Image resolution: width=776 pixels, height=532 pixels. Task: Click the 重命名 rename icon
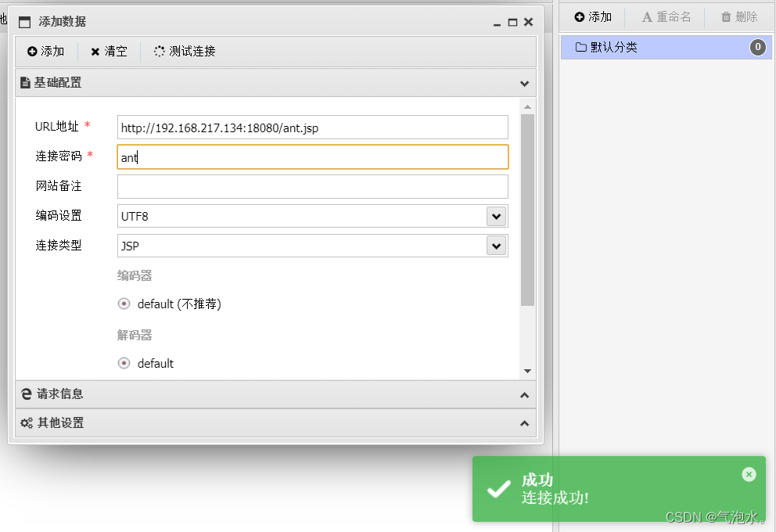(x=648, y=16)
